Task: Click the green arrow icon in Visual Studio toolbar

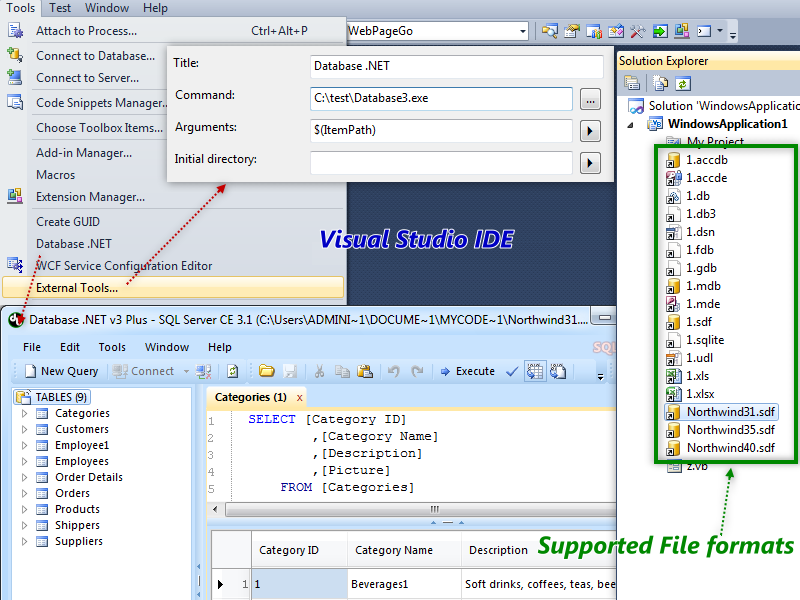Action: pyautogui.click(x=660, y=31)
